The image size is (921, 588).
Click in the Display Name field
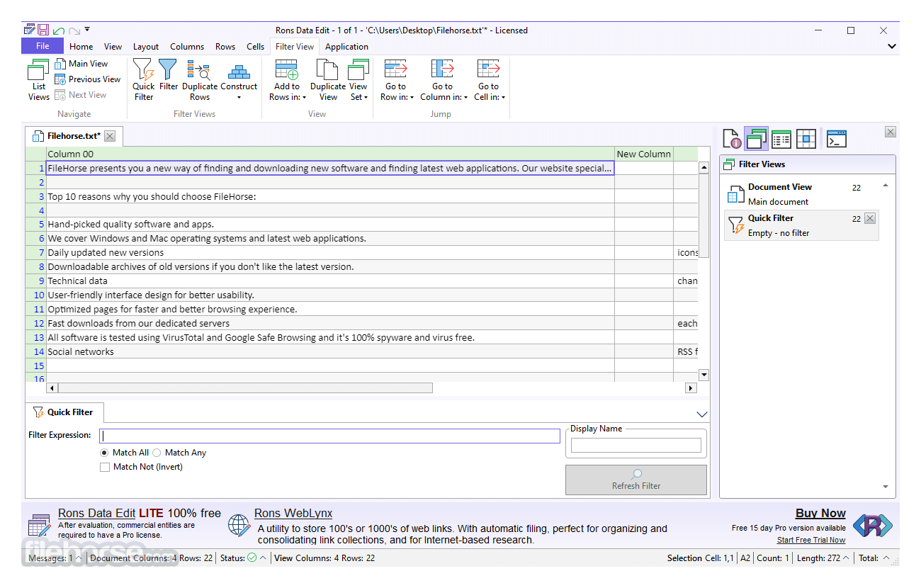636,446
